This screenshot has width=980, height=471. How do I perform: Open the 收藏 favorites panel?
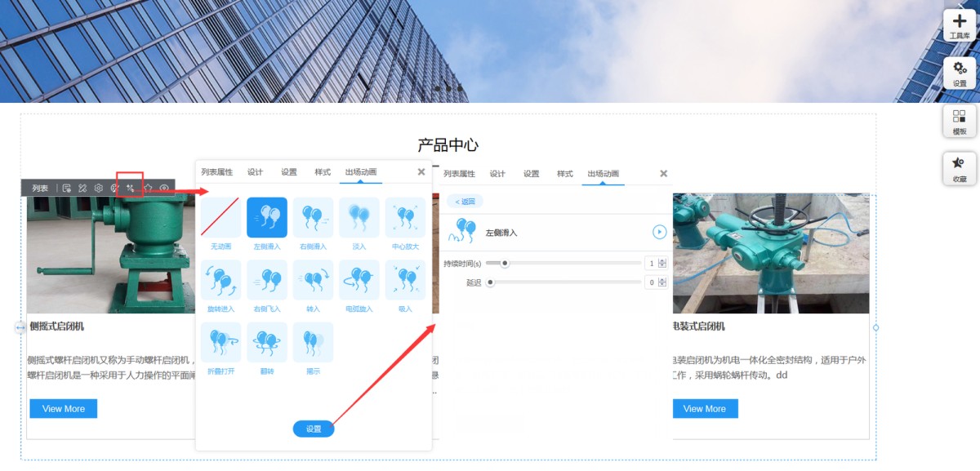[x=960, y=168]
